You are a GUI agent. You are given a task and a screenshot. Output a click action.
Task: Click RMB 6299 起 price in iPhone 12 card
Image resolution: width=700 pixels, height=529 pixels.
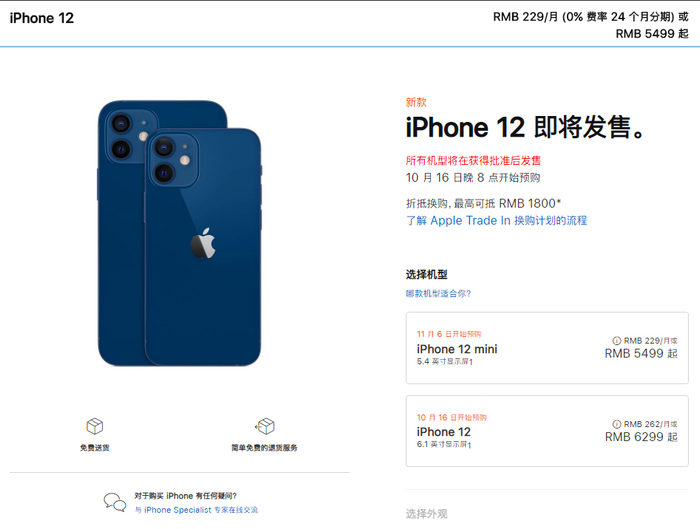(641, 437)
